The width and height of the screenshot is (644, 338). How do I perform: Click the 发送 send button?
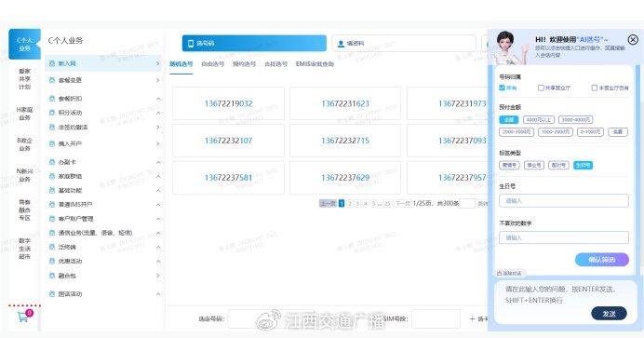pos(609,314)
